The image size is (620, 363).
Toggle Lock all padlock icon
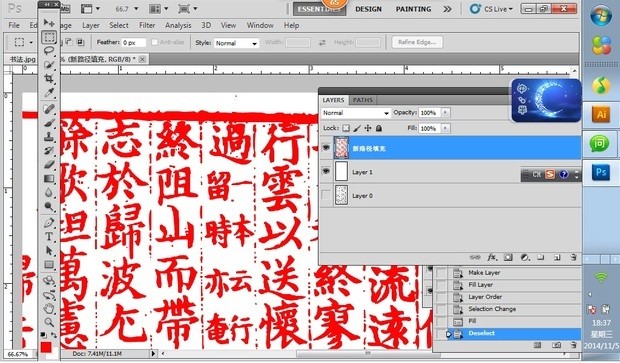click(x=379, y=128)
